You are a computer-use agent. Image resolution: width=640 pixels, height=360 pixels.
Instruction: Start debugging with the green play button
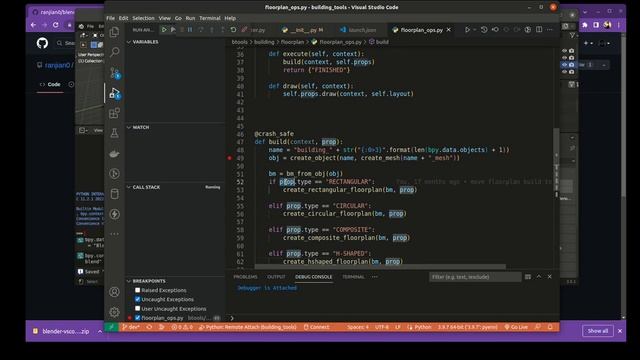tap(164, 29)
